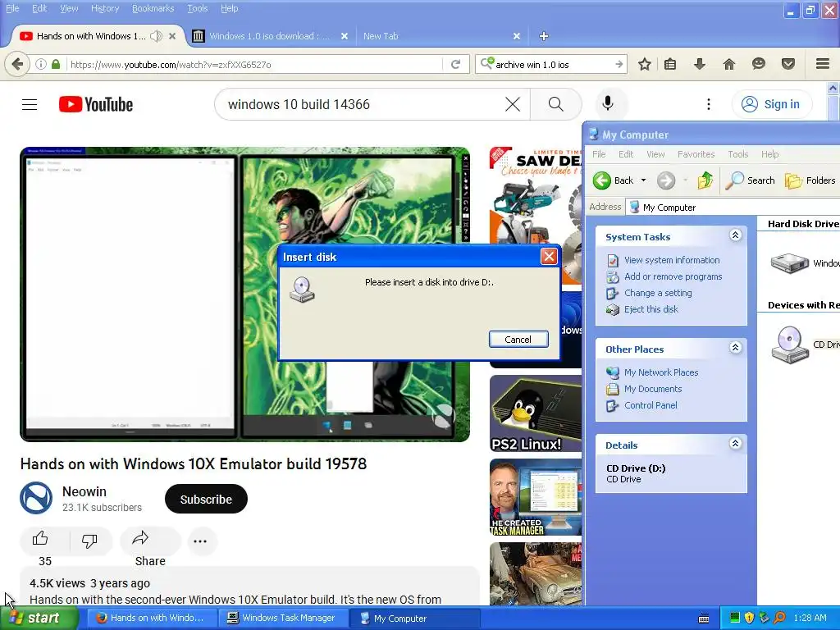The image size is (840, 630).
Task: Run the YouTube search with magnifier button
Action: (x=556, y=104)
